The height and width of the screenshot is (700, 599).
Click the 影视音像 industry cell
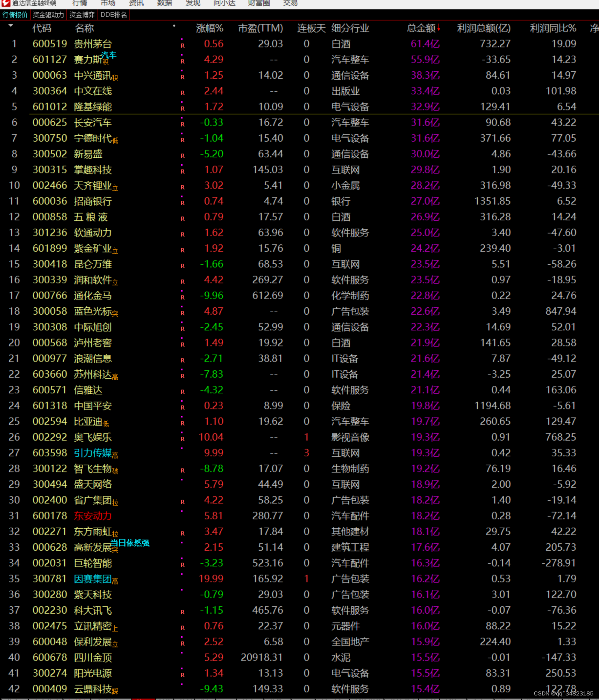350,437
